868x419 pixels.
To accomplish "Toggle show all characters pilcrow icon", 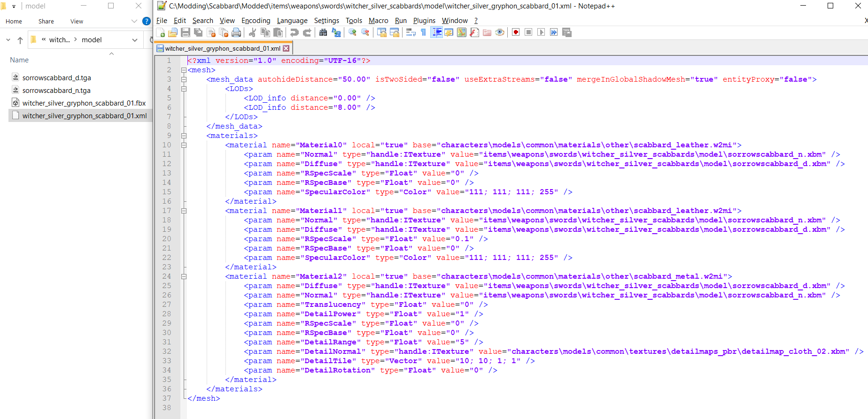I will [x=423, y=32].
